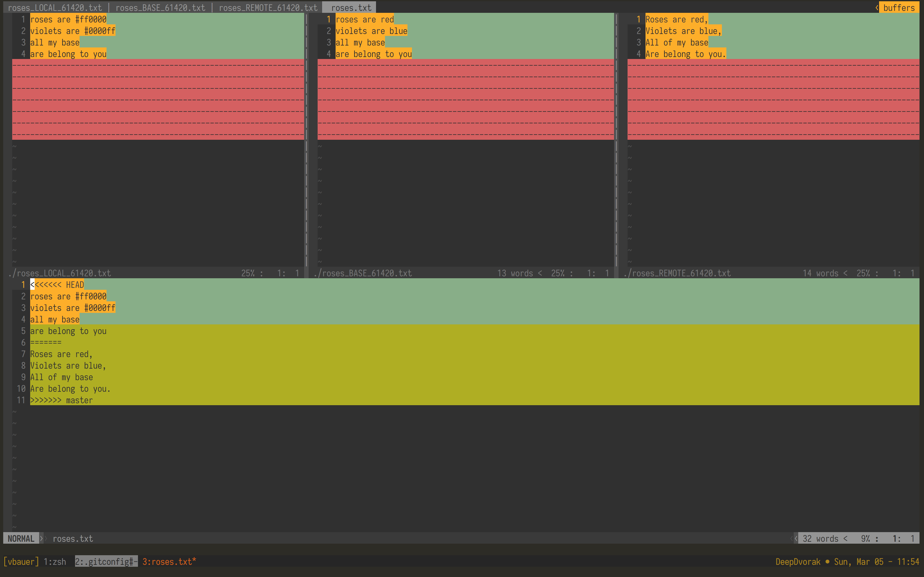Click the chevron left of buffers label

coord(877,8)
